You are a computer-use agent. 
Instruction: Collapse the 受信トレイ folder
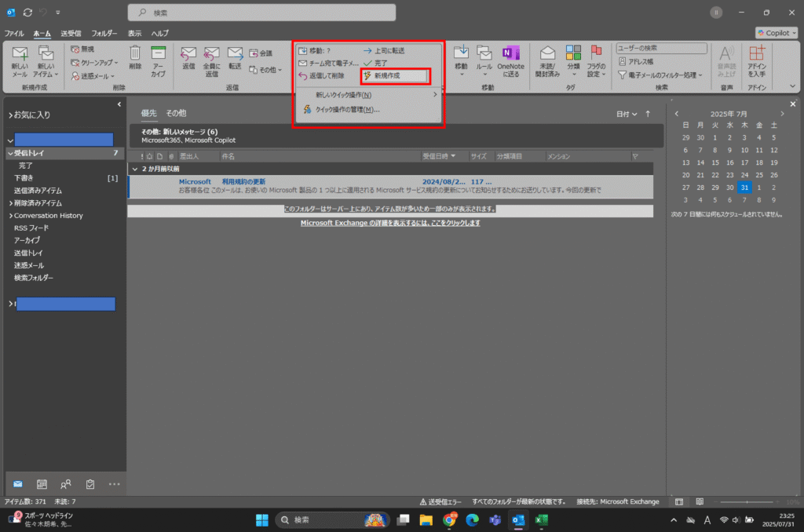pyautogui.click(x=10, y=153)
